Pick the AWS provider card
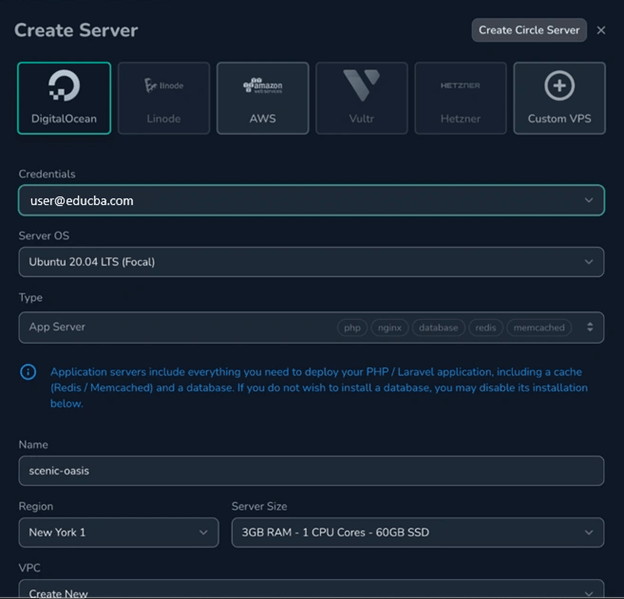Image resolution: width=624 pixels, height=599 pixels. [263, 98]
